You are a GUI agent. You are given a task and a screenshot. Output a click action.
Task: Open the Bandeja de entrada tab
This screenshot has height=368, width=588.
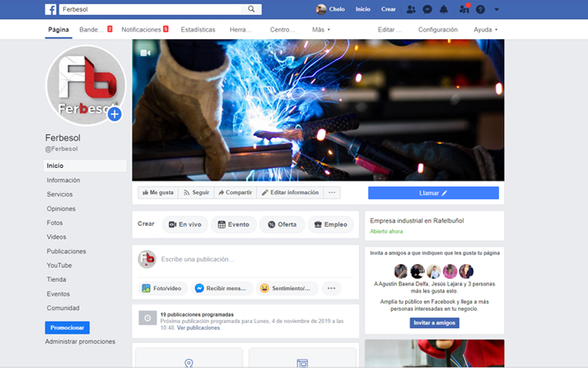(96, 29)
